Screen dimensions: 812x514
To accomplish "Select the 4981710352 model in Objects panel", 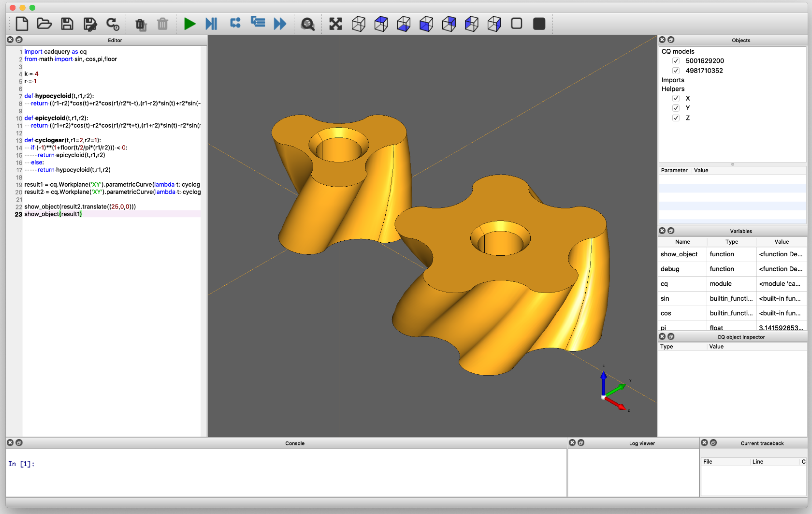I will [x=705, y=71].
